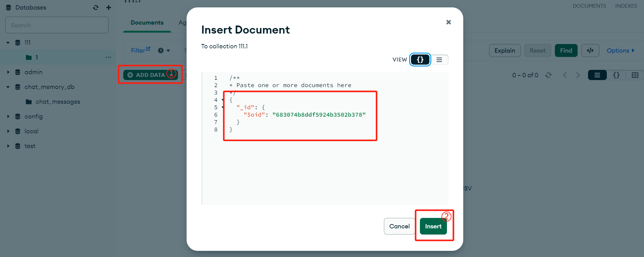The width and height of the screenshot is (644, 257).
Task: Click inside the JSON editor area
Action: pyautogui.click(x=325, y=139)
